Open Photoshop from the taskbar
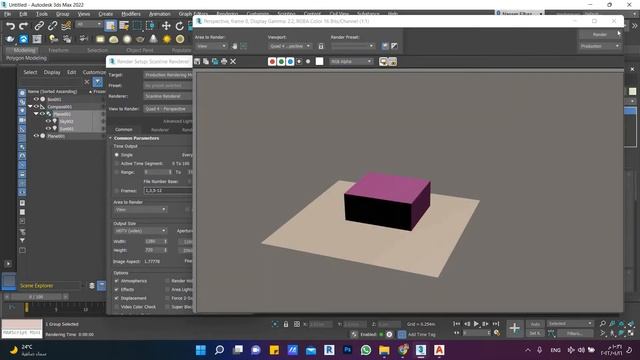This screenshot has height=360, width=640. point(347,350)
